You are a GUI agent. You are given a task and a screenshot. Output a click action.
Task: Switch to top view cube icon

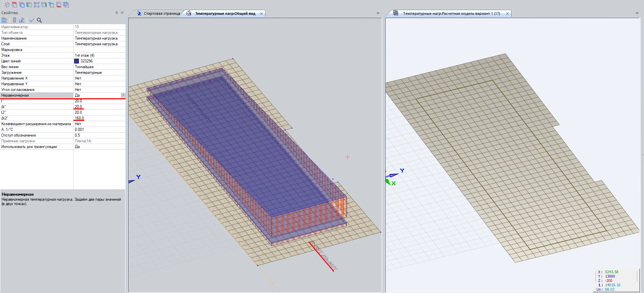[14, 5]
